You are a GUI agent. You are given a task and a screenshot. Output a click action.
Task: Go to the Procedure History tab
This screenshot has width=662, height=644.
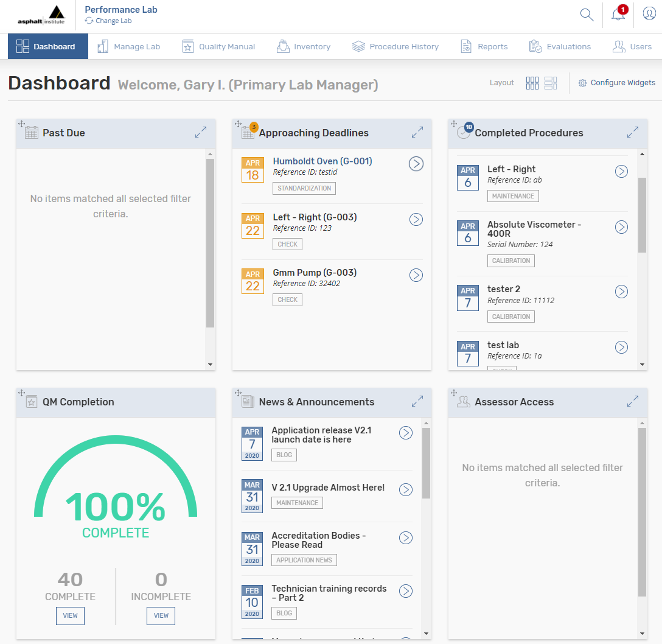click(x=395, y=47)
